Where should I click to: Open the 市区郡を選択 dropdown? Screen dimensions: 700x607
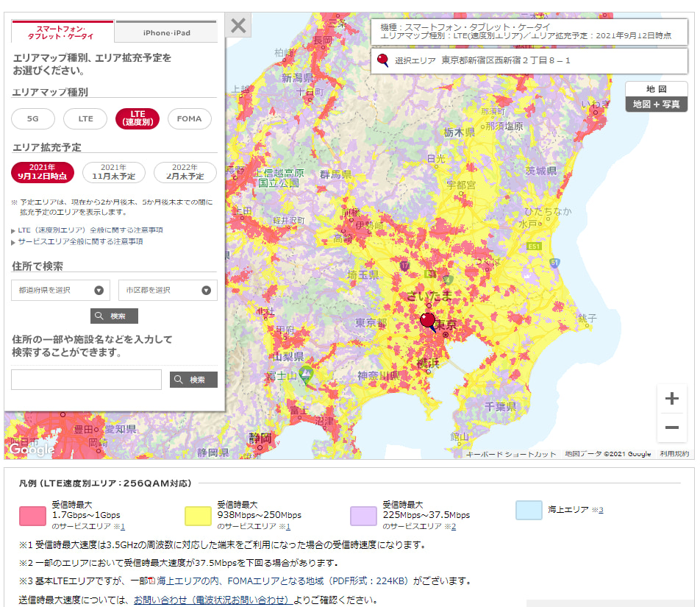[x=168, y=291]
